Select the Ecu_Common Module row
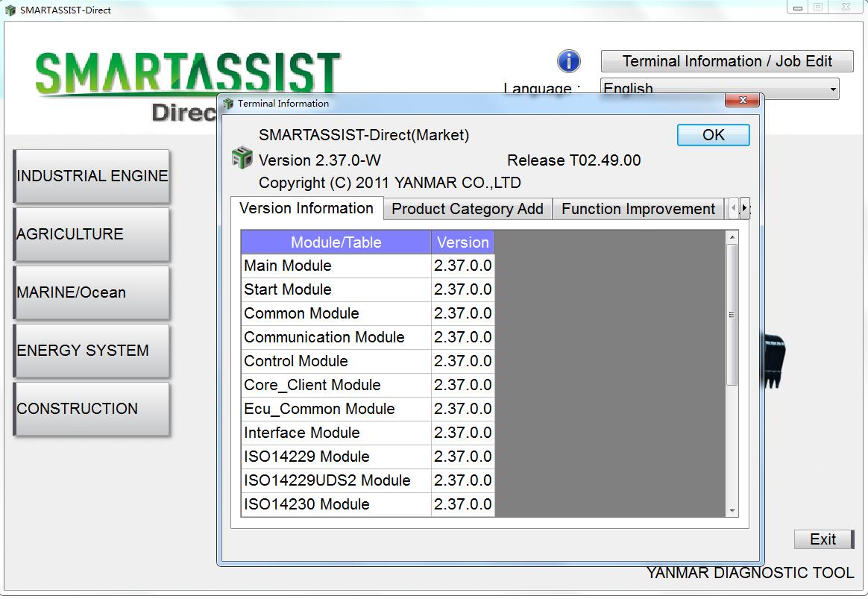 point(368,409)
